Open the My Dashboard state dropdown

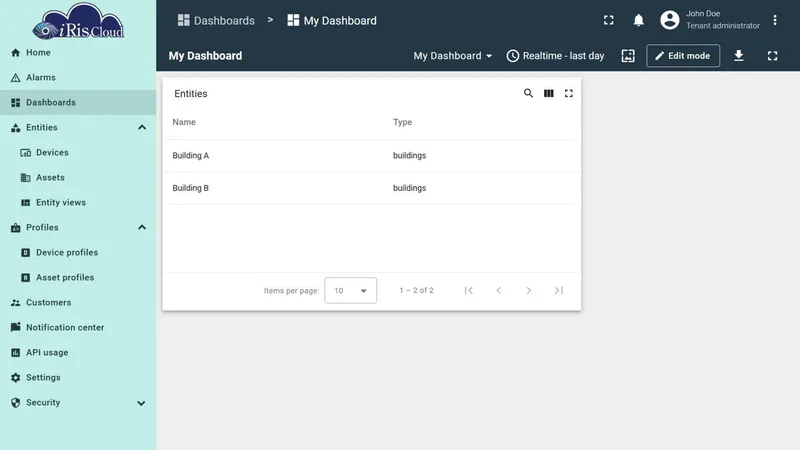453,56
